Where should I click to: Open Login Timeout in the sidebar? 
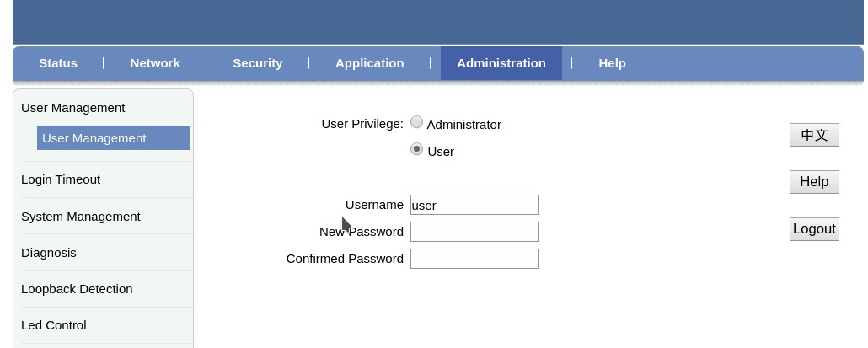click(61, 179)
